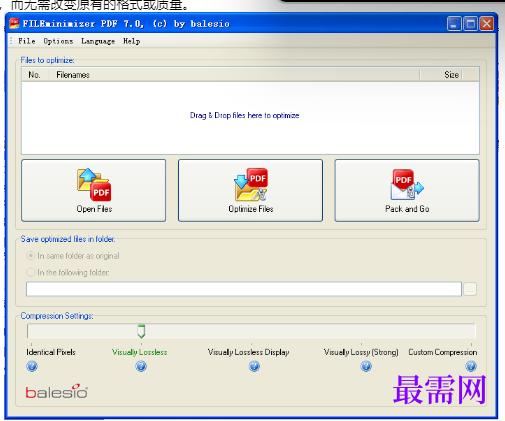505x421 pixels.
Task: Click help icon under Visually Lossy (Strong)
Action: [366, 366]
